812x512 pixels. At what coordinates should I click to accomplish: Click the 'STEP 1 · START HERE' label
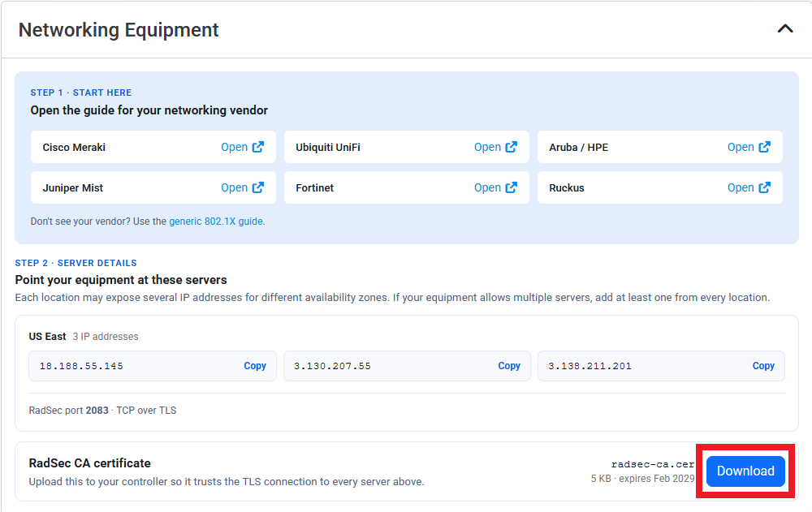(x=80, y=93)
